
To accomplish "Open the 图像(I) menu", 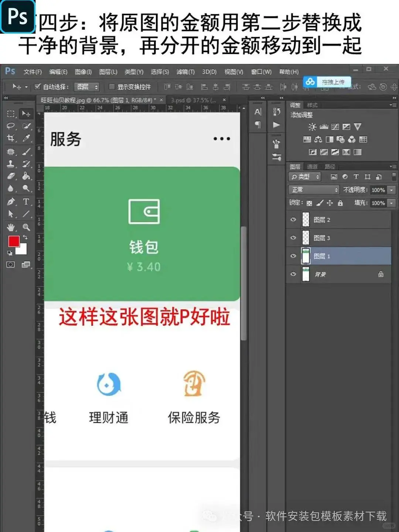I will tap(83, 72).
